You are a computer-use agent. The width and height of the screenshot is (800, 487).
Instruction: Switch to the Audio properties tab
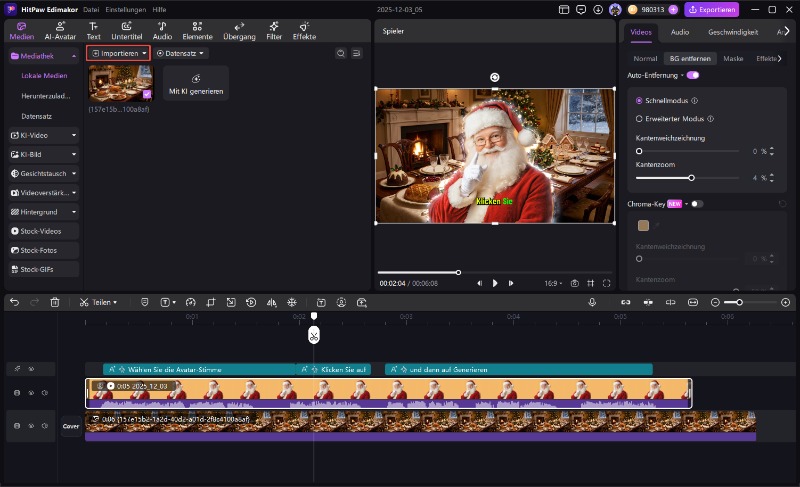(680, 32)
